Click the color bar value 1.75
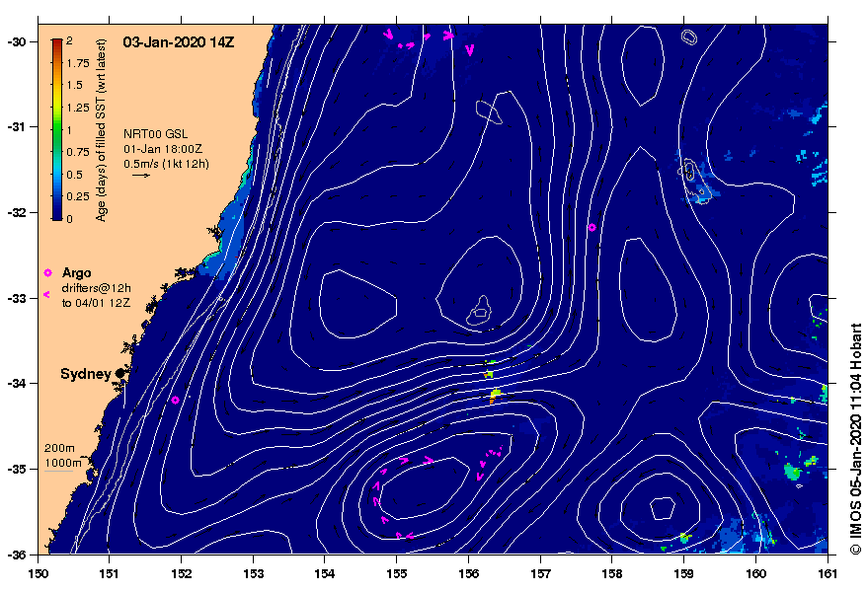The width and height of the screenshot is (868, 592). (x=78, y=63)
